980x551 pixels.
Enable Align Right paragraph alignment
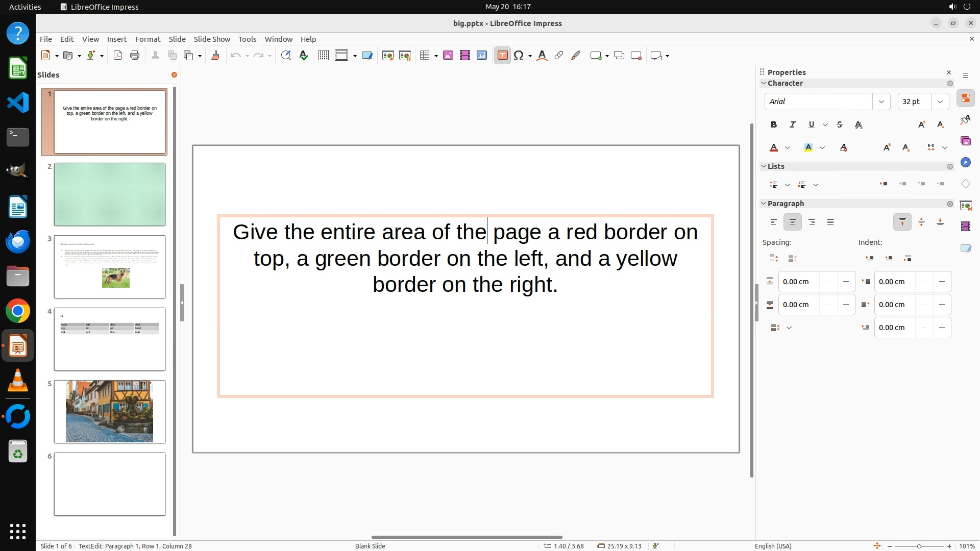[812, 222]
